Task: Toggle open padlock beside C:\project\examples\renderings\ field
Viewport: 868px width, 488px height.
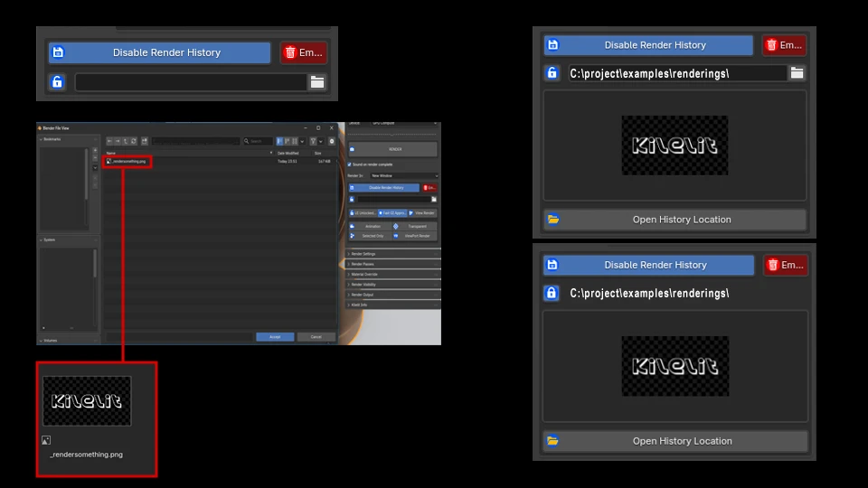Action: click(x=552, y=73)
